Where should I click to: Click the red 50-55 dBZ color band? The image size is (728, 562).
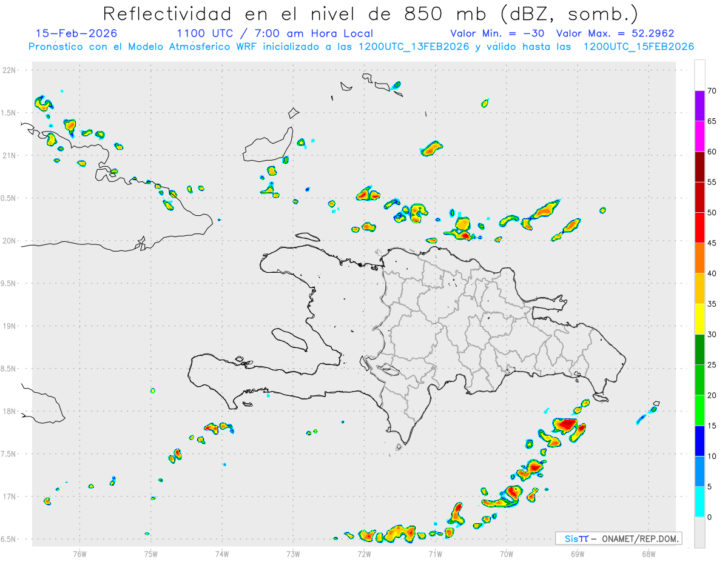point(700,197)
